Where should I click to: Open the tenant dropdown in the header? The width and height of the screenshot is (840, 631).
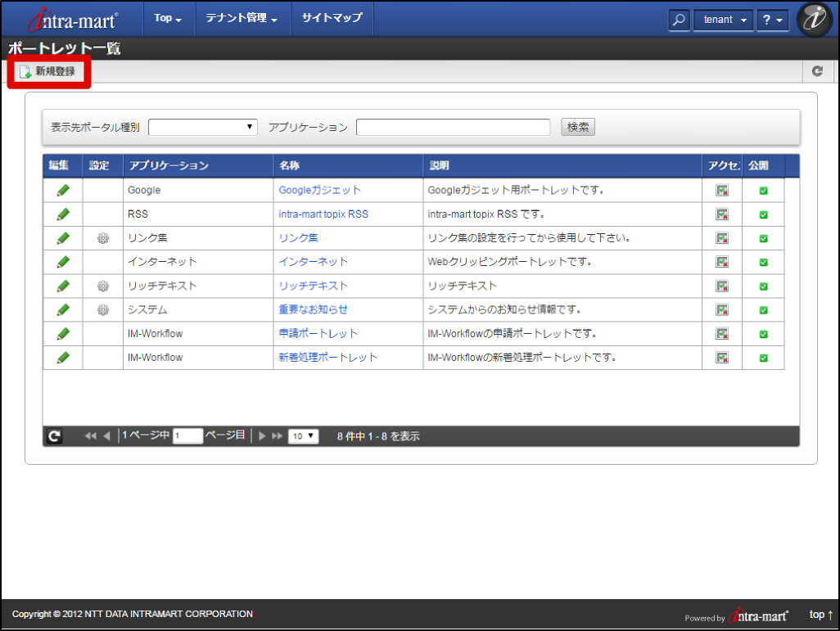[x=723, y=19]
